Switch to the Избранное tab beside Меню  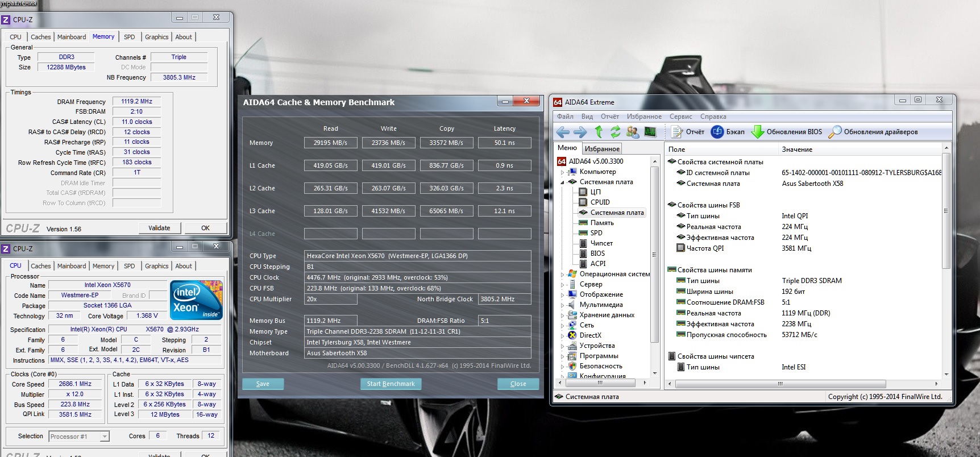click(602, 148)
